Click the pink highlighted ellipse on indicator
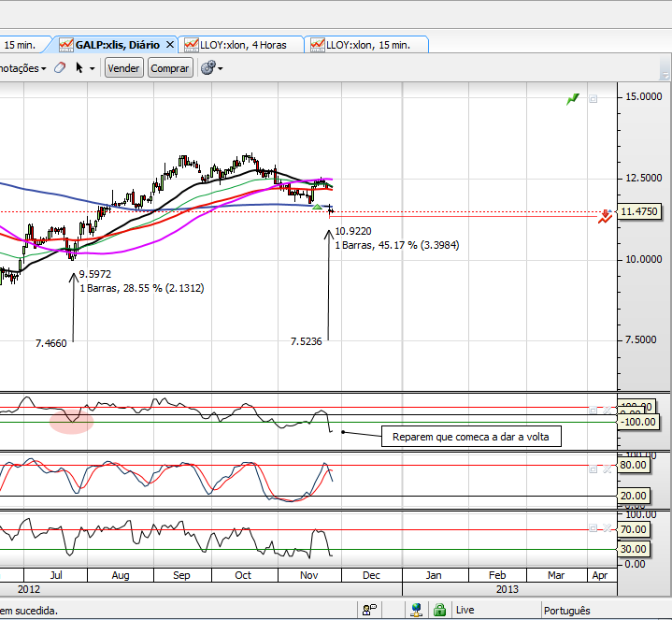This screenshot has height=620, width=672. [72, 422]
